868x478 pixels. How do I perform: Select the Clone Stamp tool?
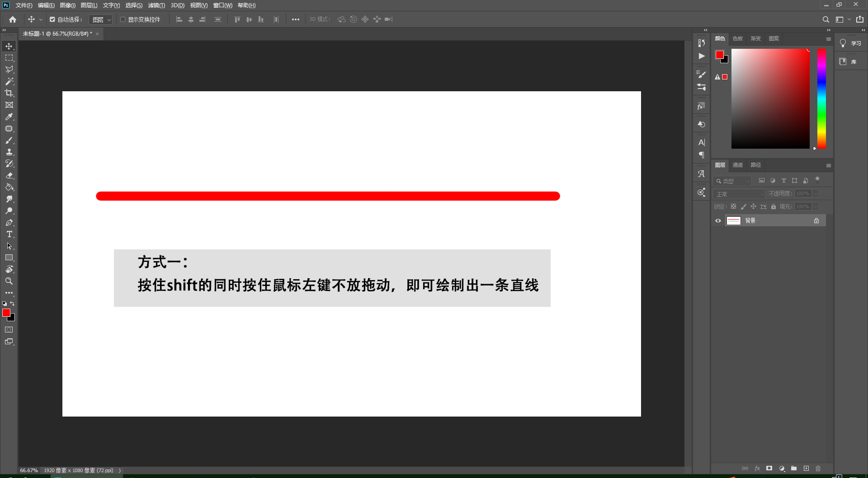point(9,152)
